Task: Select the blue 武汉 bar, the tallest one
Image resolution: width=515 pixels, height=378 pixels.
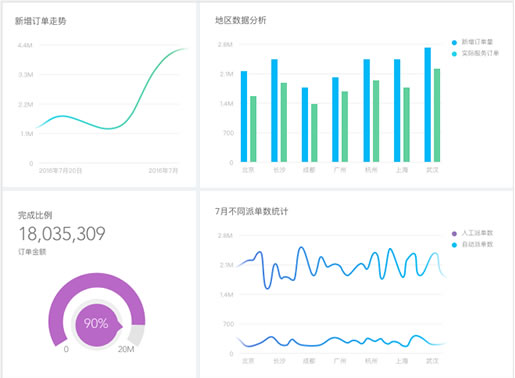Action: [x=428, y=105]
